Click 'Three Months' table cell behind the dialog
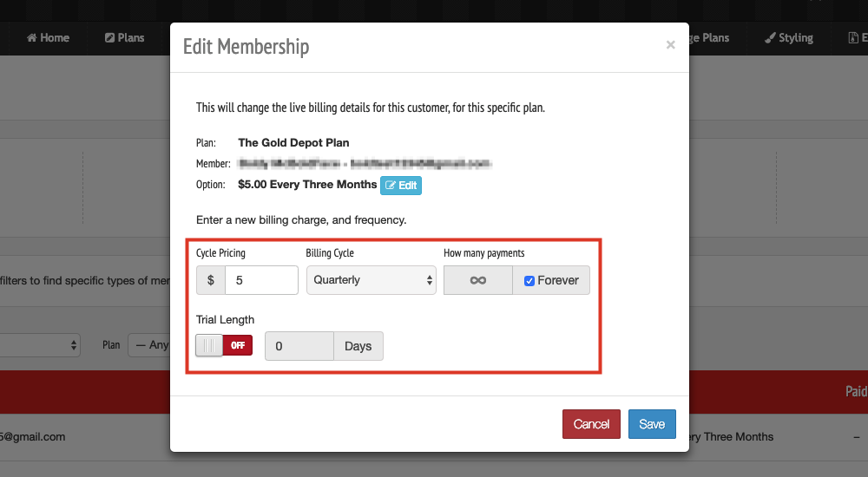868x477 pixels. 731,436
